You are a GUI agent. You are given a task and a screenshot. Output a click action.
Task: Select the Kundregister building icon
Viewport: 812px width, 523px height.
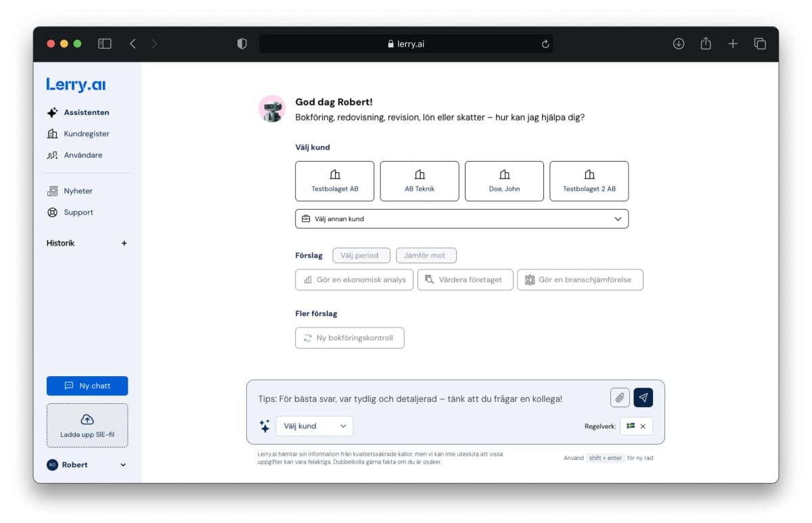pos(52,133)
